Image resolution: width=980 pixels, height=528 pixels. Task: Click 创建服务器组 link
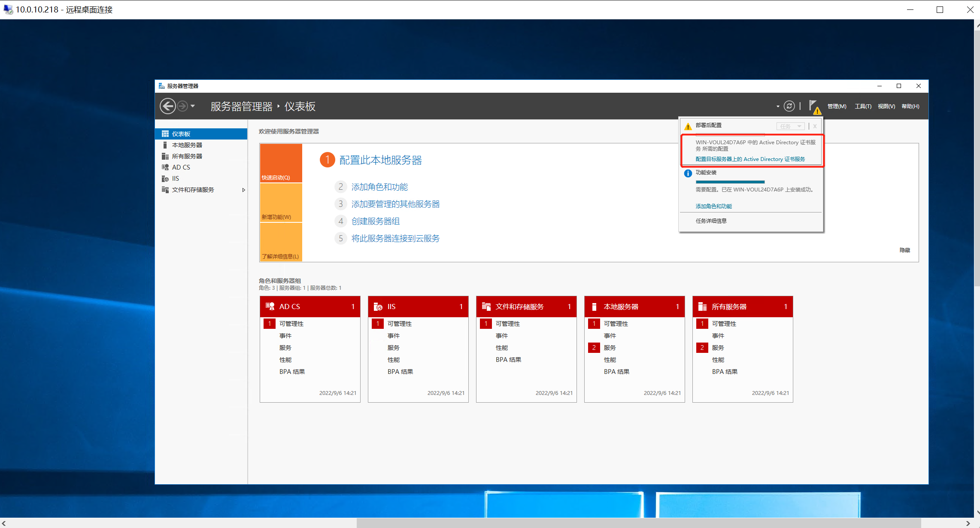tap(375, 221)
